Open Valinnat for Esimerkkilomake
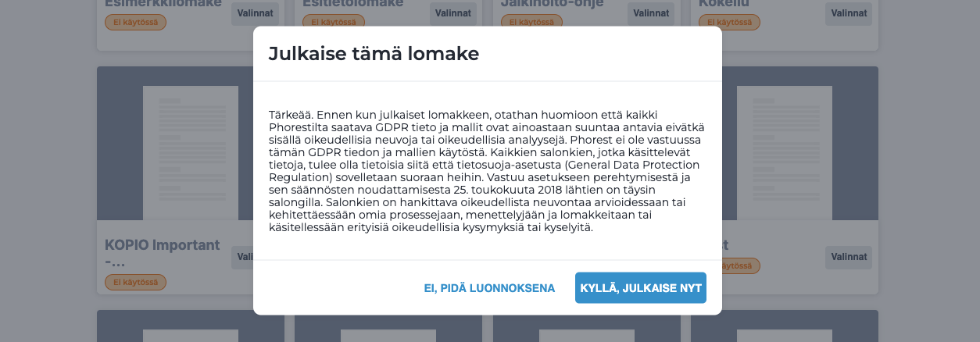 (255, 13)
